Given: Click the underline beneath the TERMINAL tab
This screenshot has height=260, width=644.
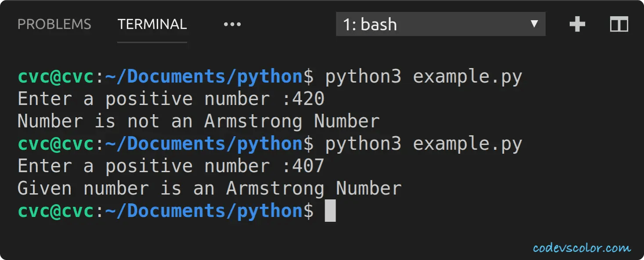Looking at the screenshot, I should coord(152,43).
